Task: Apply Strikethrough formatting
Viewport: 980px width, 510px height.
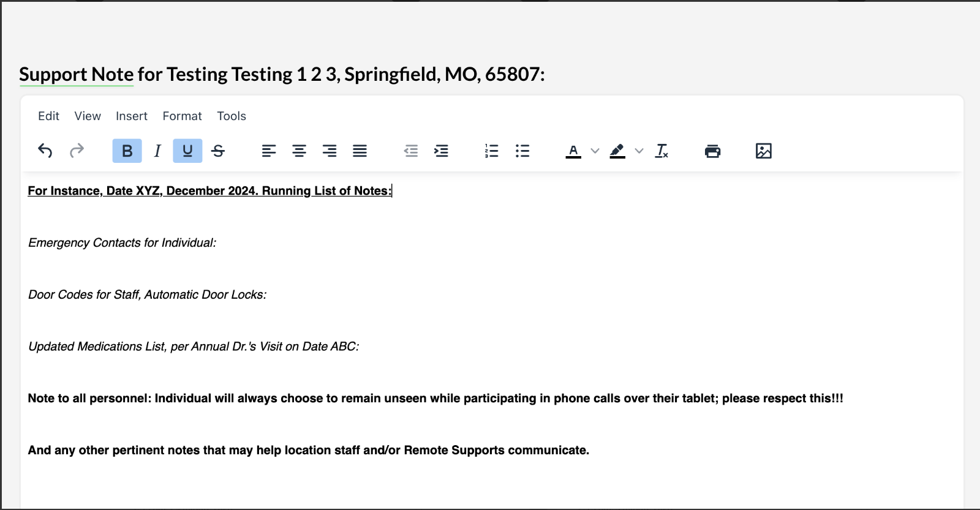Action: click(x=218, y=151)
